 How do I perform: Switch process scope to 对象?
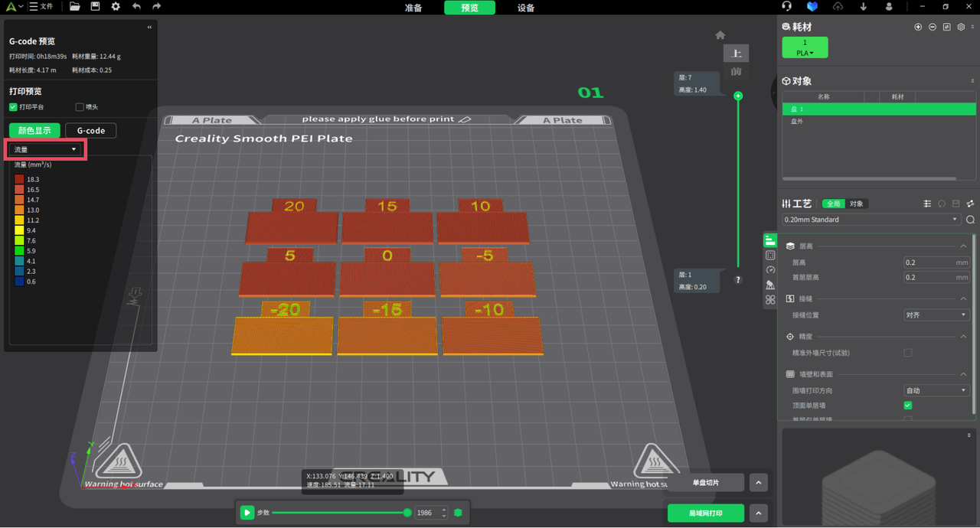click(856, 204)
